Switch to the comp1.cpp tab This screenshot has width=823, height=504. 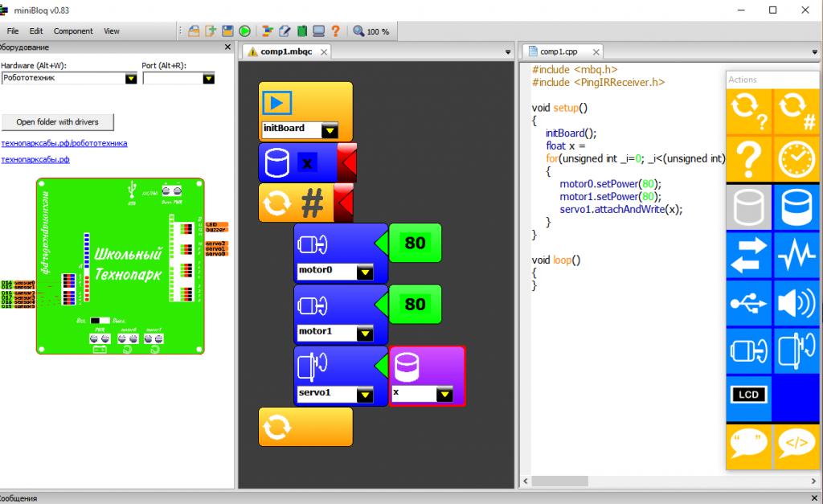(x=559, y=51)
